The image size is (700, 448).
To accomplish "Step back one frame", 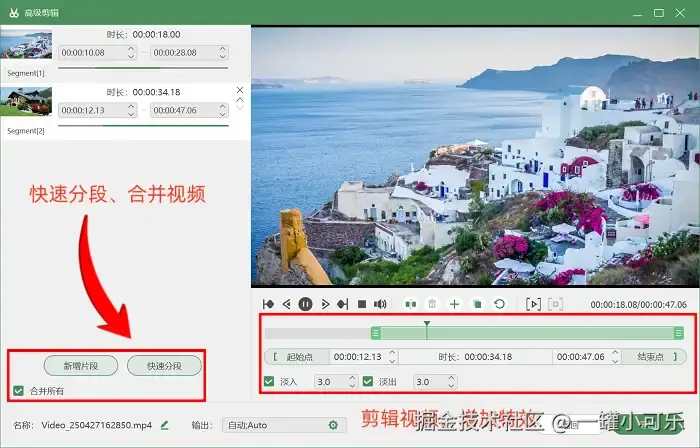I will click(287, 304).
